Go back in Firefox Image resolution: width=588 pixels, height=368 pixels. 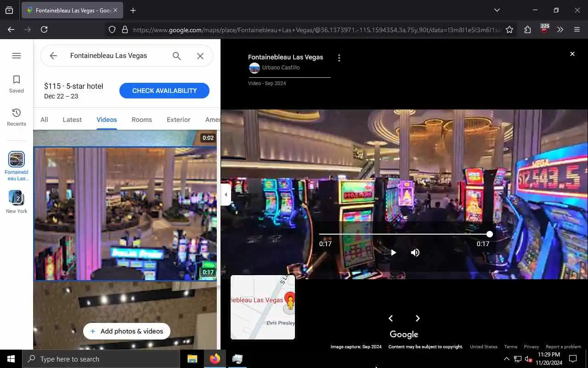tap(11, 29)
